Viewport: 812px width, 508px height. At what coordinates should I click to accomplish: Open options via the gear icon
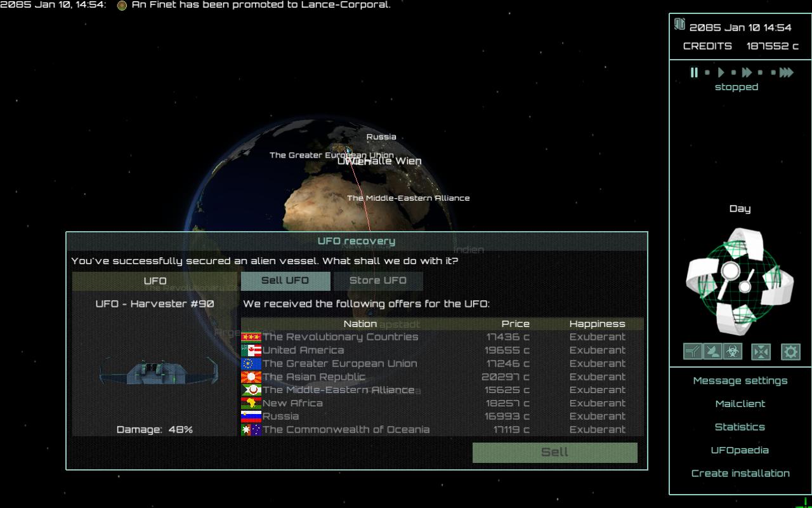[x=790, y=351]
